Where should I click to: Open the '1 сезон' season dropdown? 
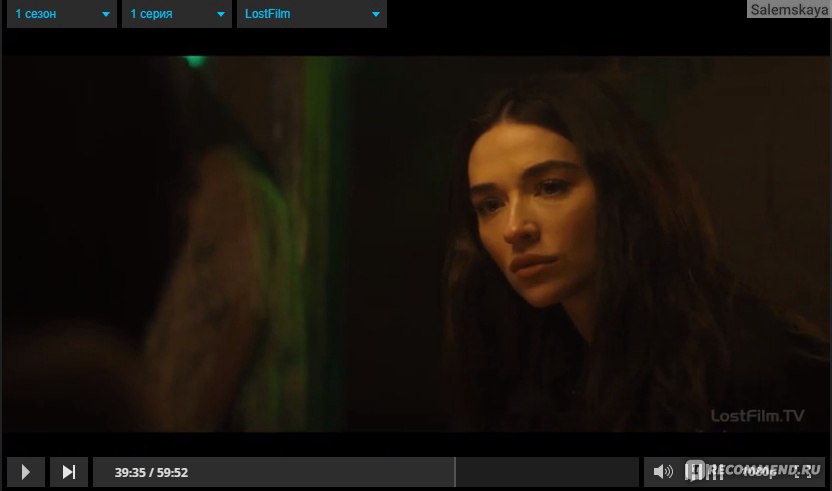coord(62,14)
